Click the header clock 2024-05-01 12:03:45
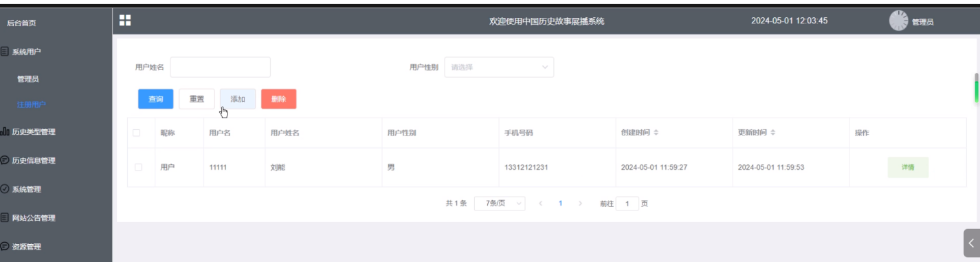Screen dimensions: 980x262 pyautogui.click(x=789, y=21)
